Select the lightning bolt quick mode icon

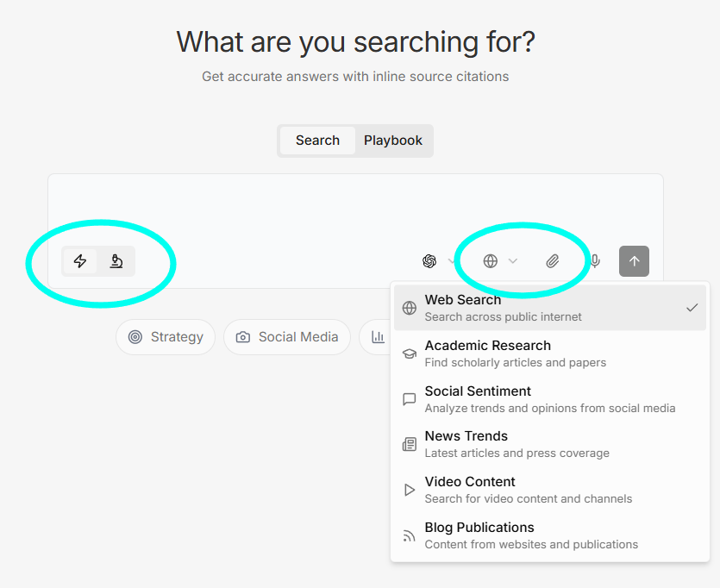(80, 261)
